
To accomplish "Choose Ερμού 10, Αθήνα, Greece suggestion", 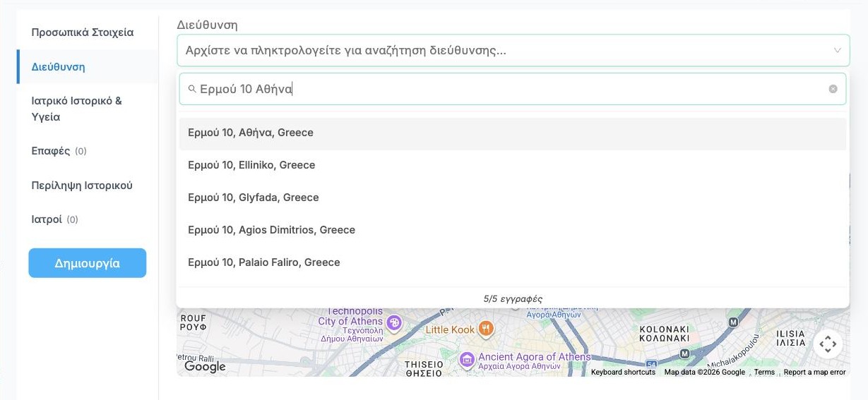I will tap(513, 133).
